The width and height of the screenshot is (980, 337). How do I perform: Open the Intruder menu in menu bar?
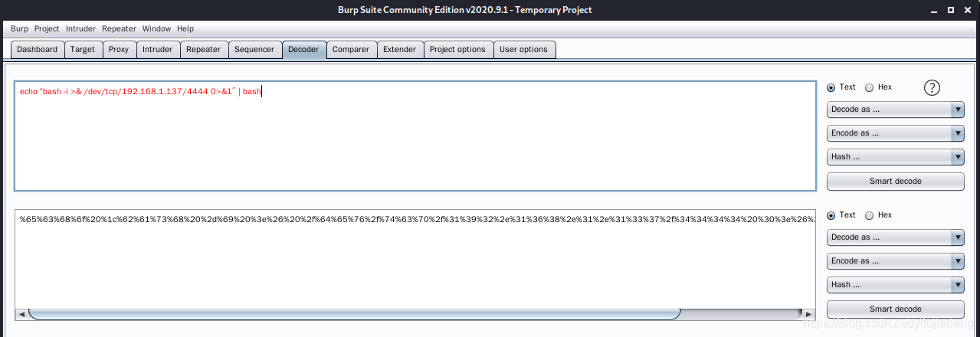pos(80,29)
